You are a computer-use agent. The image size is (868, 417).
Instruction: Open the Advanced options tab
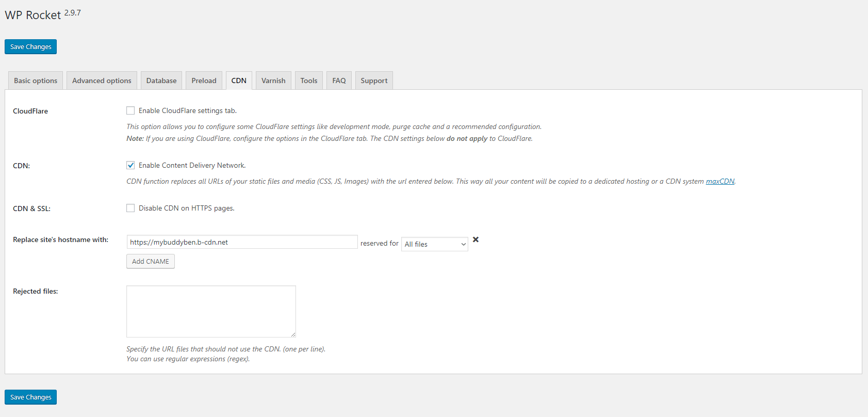click(102, 81)
